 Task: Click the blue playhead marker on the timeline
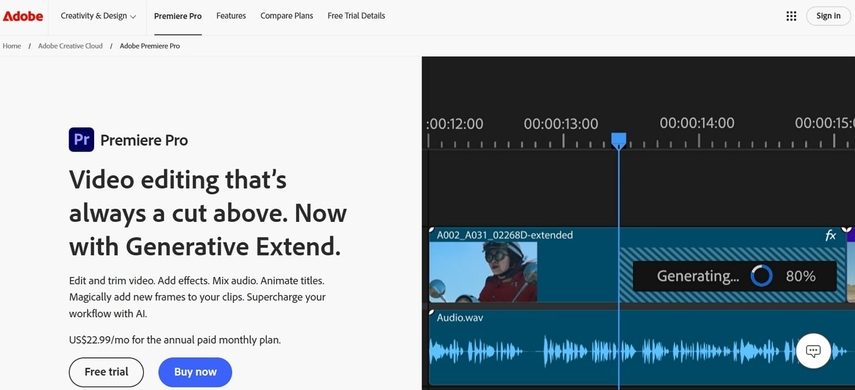(618, 141)
